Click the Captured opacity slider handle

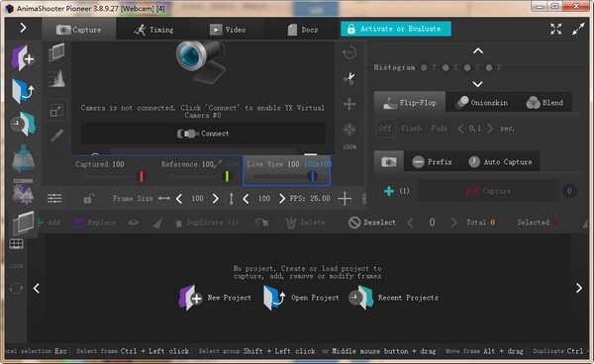tap(142, 176)
